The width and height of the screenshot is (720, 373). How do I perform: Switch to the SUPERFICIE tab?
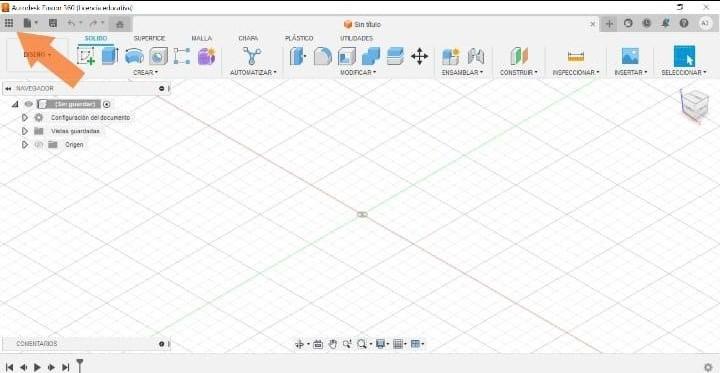[149, 39]
